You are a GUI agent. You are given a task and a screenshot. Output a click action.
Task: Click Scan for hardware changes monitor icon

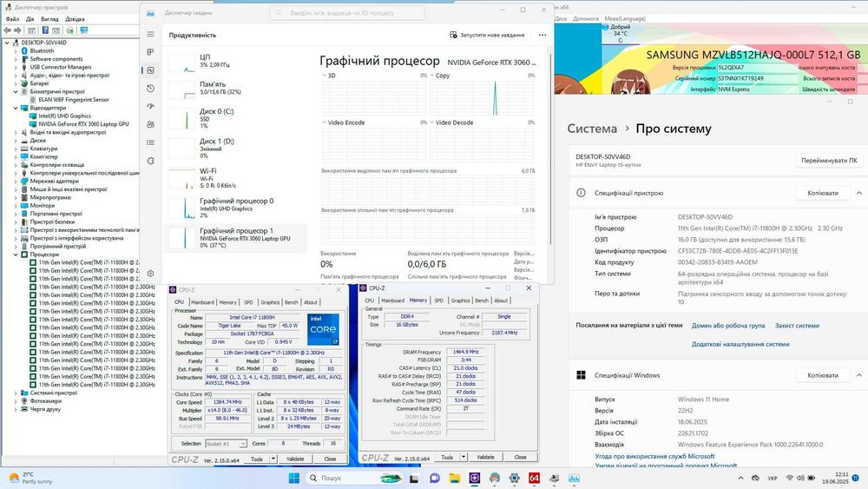coord(84,30)
